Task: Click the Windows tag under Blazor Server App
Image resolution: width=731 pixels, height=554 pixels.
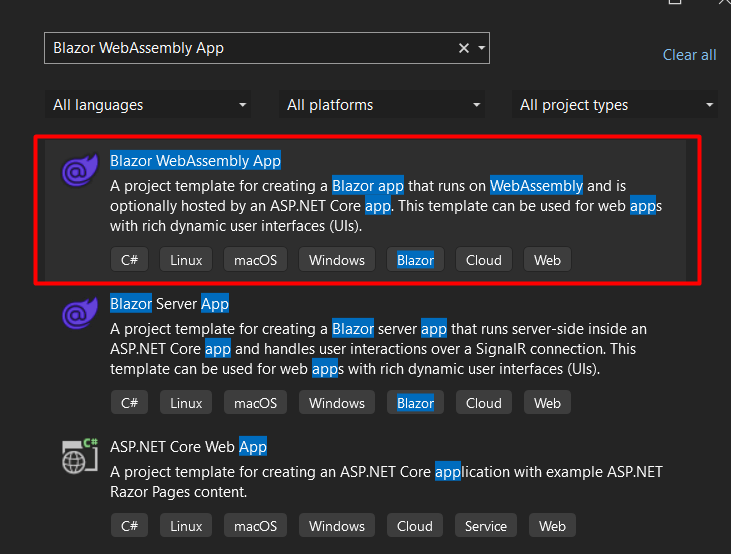Action: pyautogui.click(x=337, y=402)
